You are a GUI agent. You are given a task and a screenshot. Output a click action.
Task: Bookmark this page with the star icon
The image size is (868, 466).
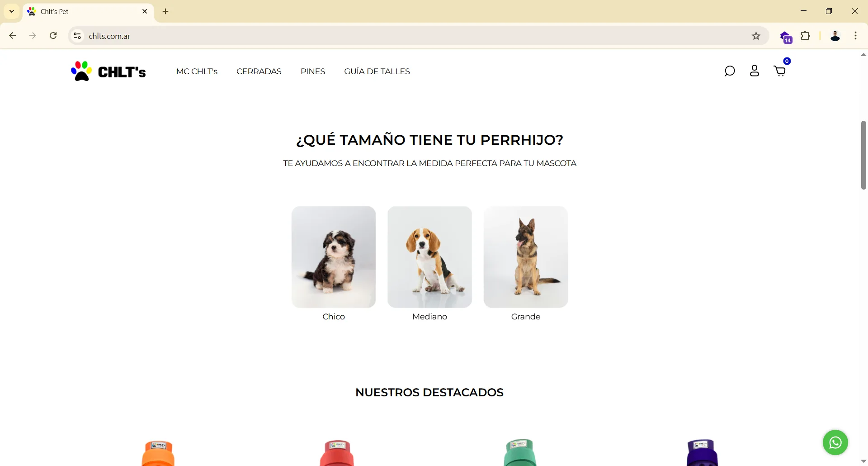(x=756, y=36)
